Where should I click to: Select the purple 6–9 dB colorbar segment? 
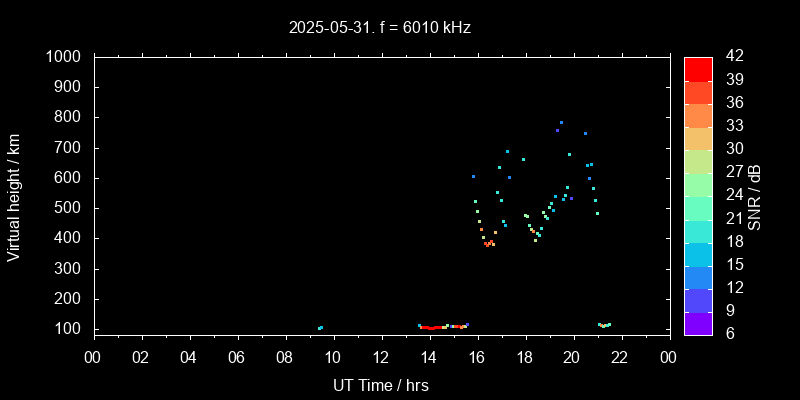698,322
